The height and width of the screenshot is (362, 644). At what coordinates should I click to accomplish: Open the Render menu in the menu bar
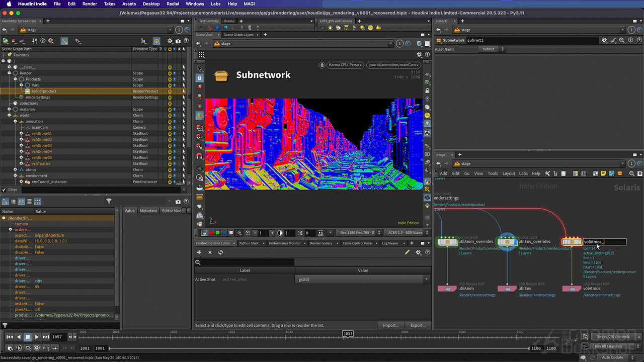pyautogui.click(x=90, y=4)
